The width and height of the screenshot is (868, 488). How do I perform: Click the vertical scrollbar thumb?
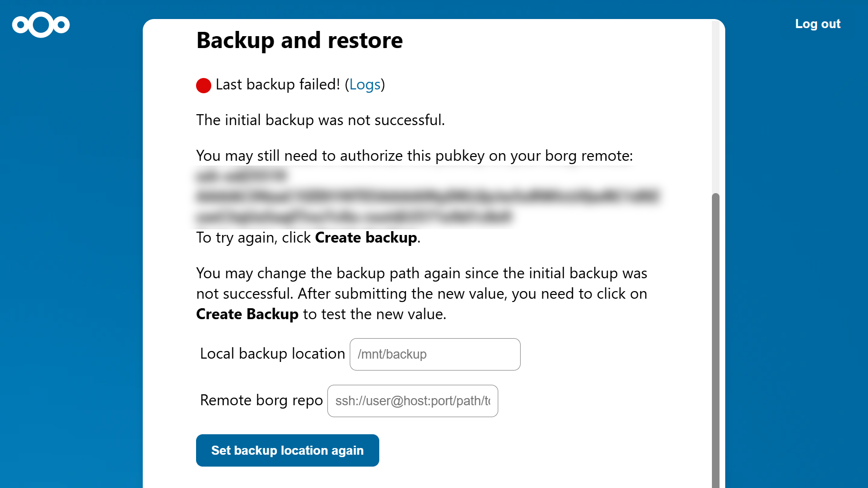point(715,340)
